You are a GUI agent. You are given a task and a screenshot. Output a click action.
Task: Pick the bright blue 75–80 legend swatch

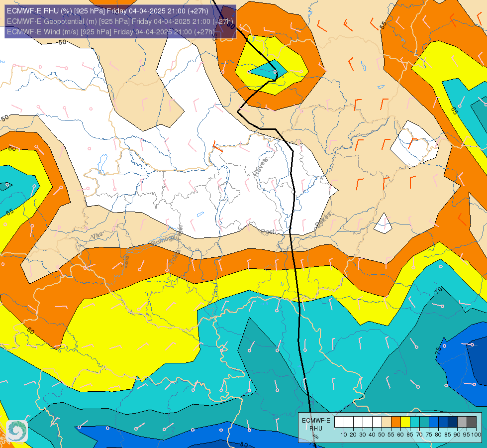434,422
